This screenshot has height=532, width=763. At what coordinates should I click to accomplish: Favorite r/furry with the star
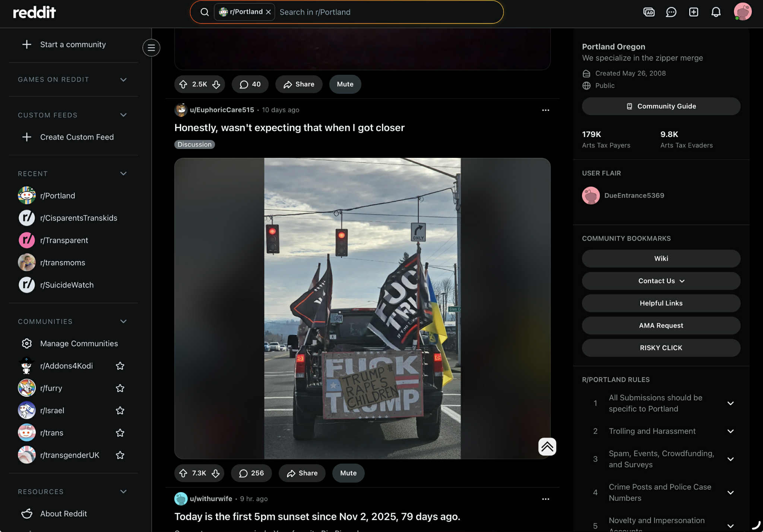pos(120,388)
